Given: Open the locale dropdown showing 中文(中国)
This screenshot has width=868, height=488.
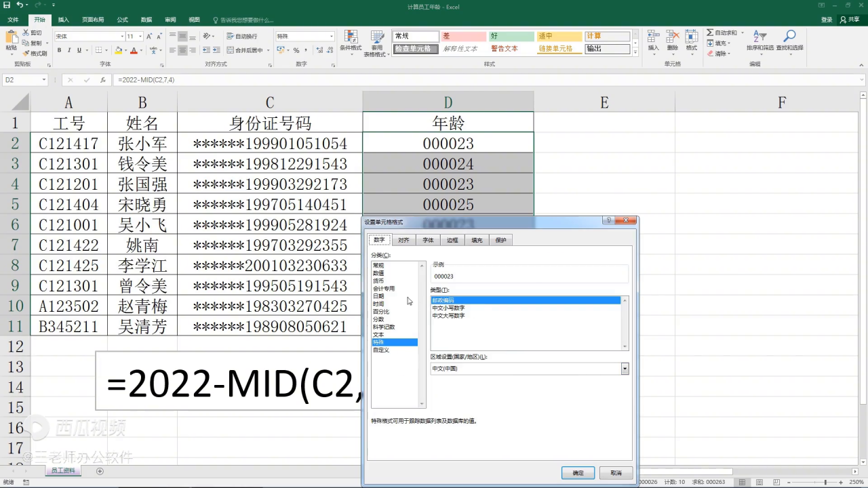Looking at the screenshot, I should pos(625,369).
